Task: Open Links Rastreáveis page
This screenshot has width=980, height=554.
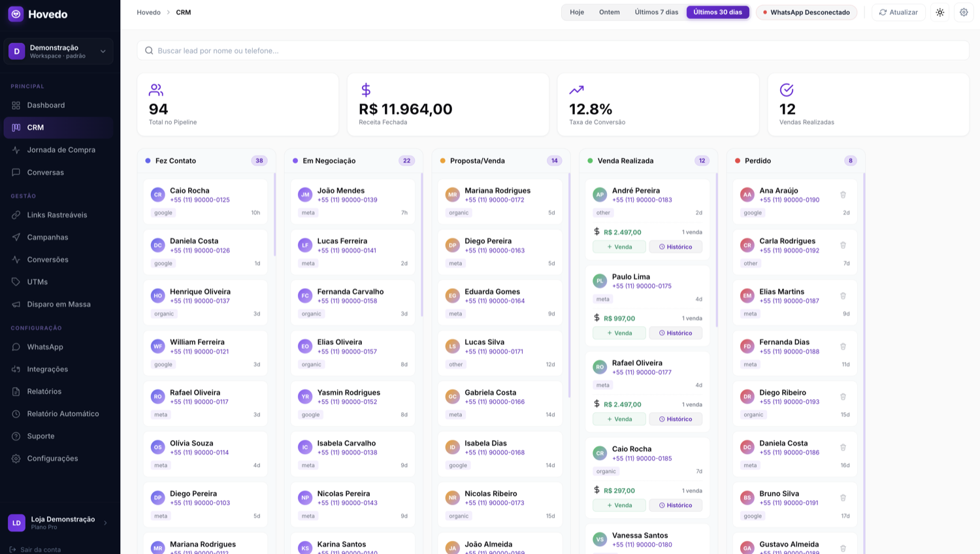Action: click(x=58, y=215)
